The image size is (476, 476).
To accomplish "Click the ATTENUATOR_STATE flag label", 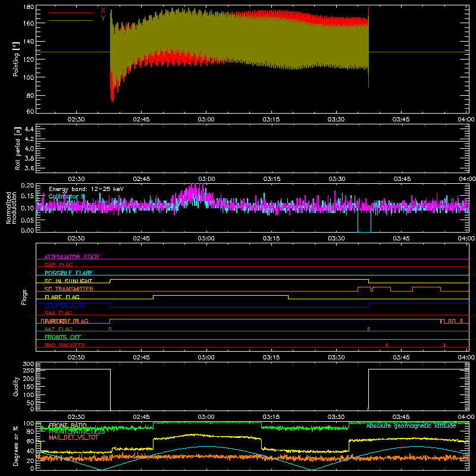I will coord(72,257).
